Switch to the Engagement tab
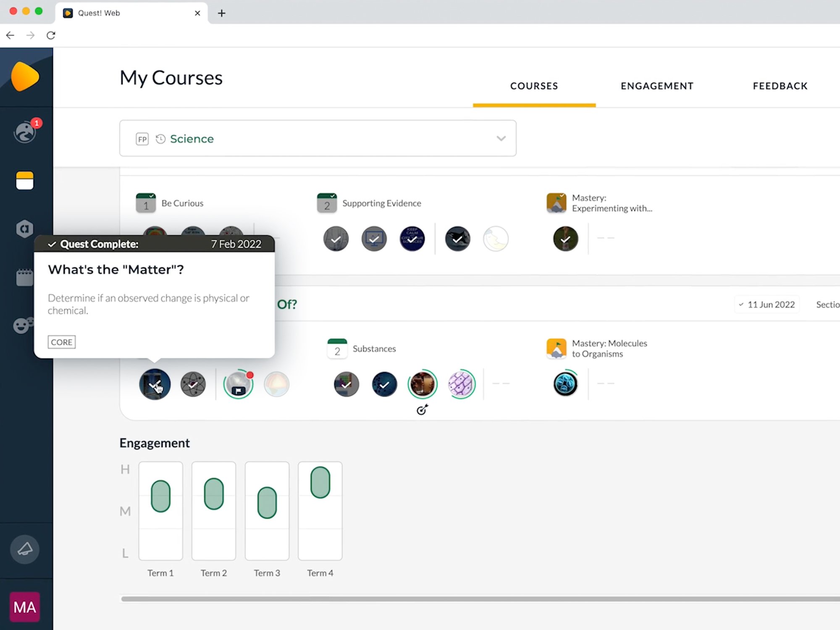The image size is (840, 630). [657, 86]
